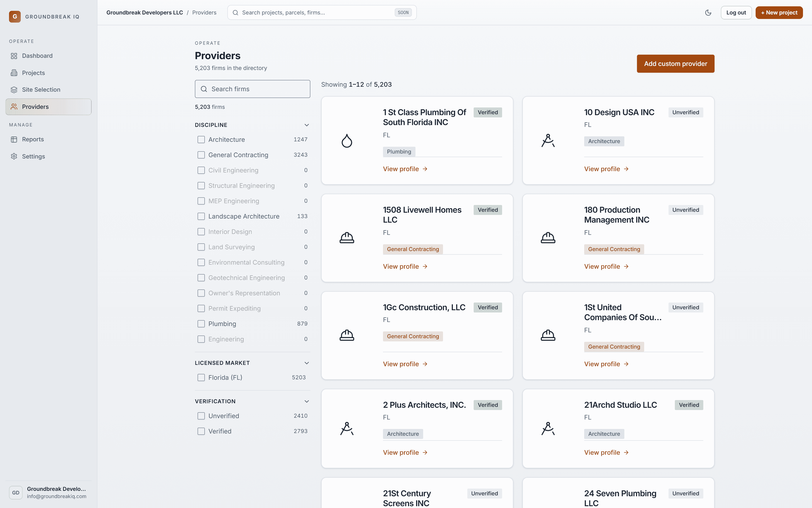Viewport: 812px width, 508px height.
Task: Click the Verified badge on 1Gc Construction card
Action: tap(487, 308)
